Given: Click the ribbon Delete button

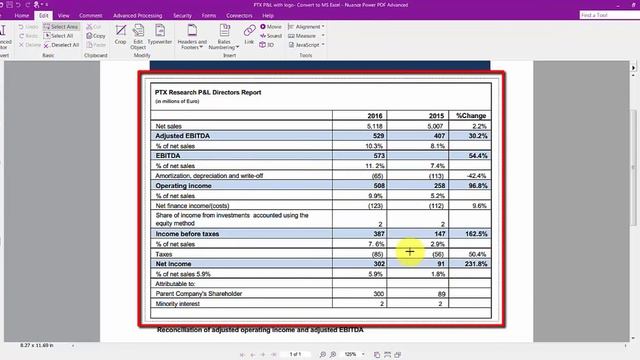Looking at the screenshot, I should click(x=29, y=45).
